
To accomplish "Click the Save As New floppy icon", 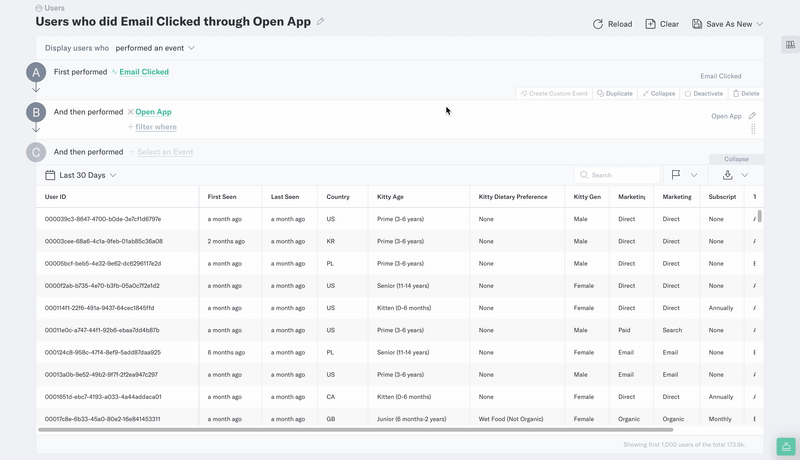I will click(x=696, y=24).
